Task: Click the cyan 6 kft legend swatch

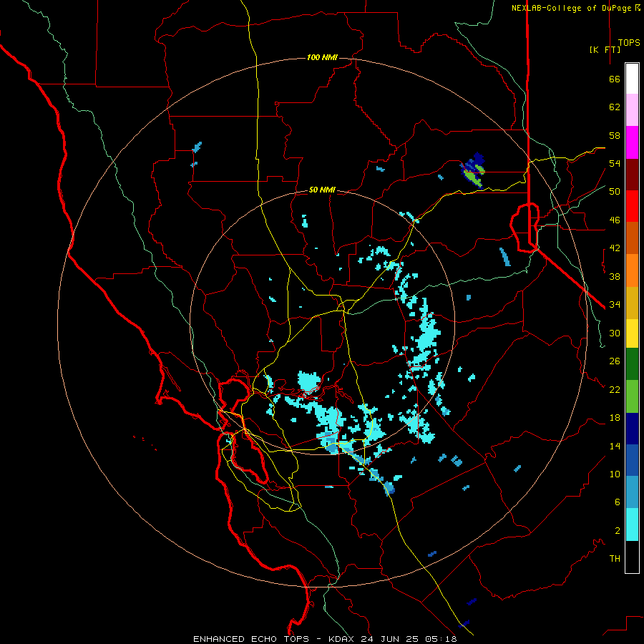Action: (632, 525)
